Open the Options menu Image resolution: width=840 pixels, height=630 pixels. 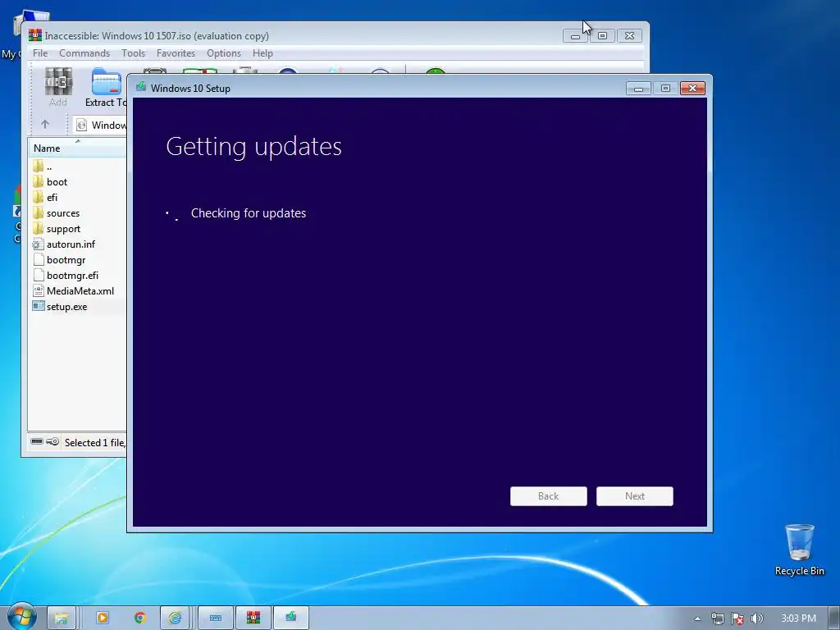coord(224,53)
